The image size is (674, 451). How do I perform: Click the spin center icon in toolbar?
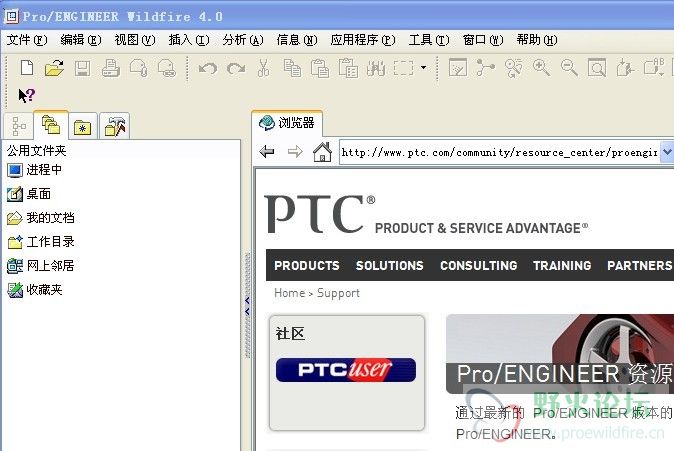(x=485, y=68)
